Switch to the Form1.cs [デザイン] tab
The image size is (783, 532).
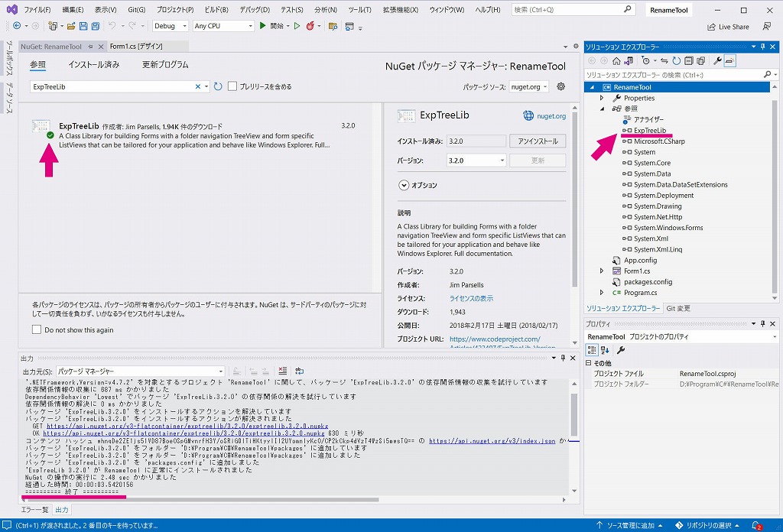pyautogui.click(x=136, y=47)
